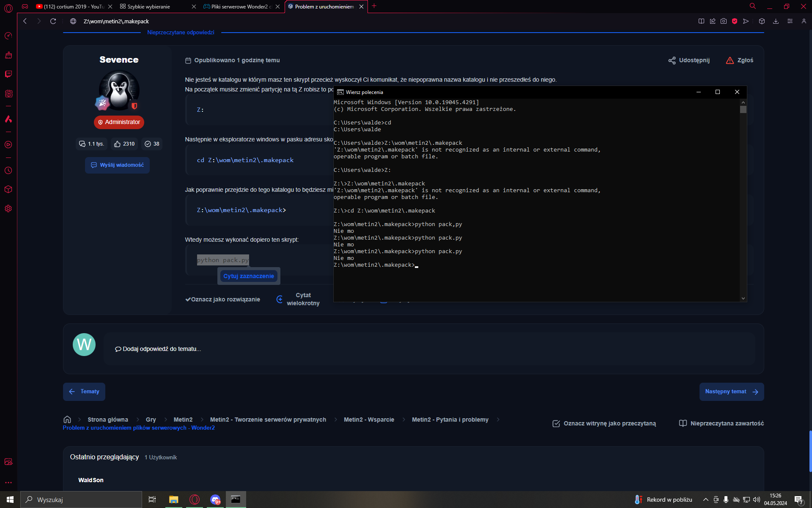Mark site as read checkbox link
The height and width of the screenshot is (508, 812).
(x=604, y=423)
